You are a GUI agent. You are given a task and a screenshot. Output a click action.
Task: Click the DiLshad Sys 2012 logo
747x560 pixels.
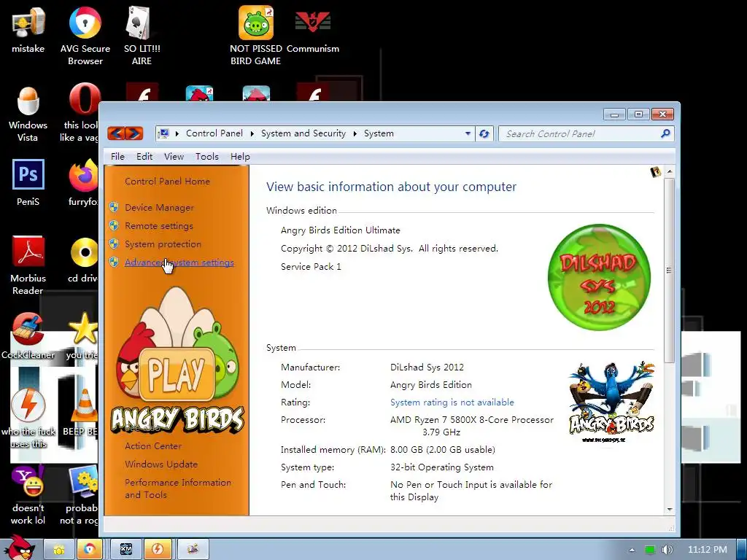[599, 277]
